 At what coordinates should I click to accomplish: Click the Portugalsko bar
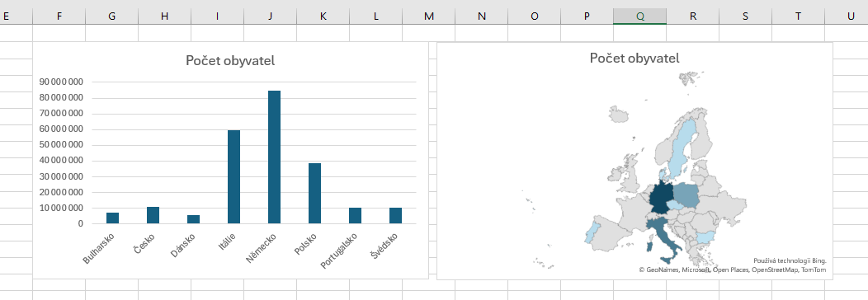tap(355, 215)
